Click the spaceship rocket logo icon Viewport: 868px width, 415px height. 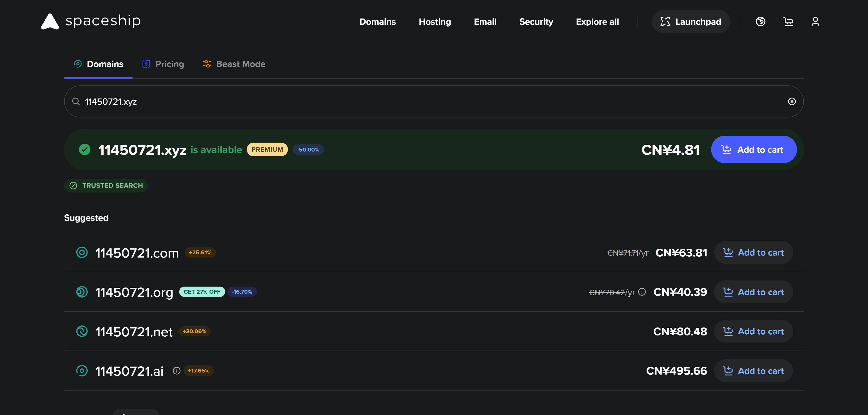point(50,21)
